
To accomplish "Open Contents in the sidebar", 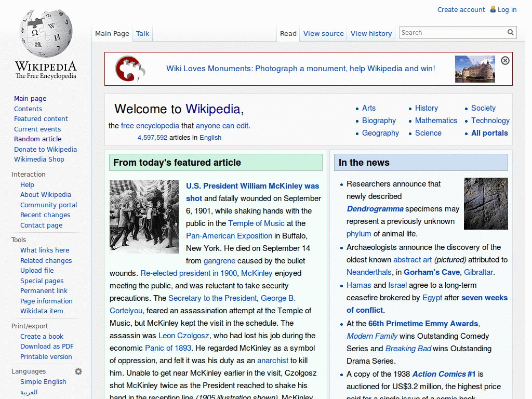I will click(28, 109).
